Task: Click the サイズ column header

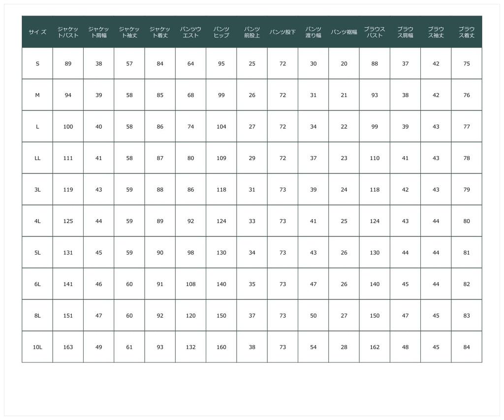Action: [x=37, y=32]
